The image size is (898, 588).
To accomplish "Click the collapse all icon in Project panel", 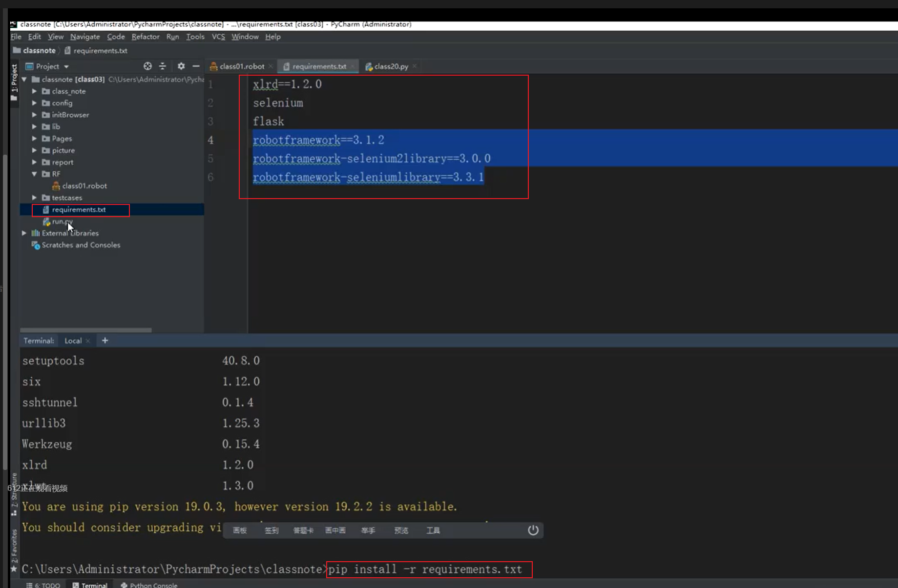I will coord(163,66).
